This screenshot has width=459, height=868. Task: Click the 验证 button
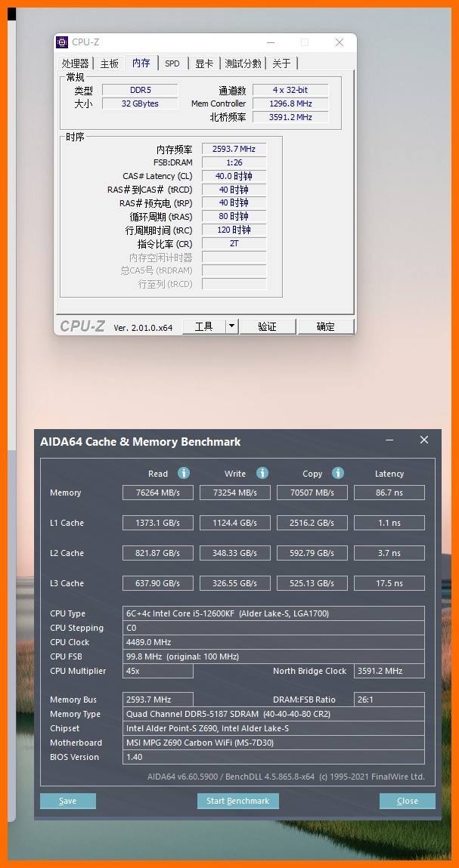coord(267,326)
